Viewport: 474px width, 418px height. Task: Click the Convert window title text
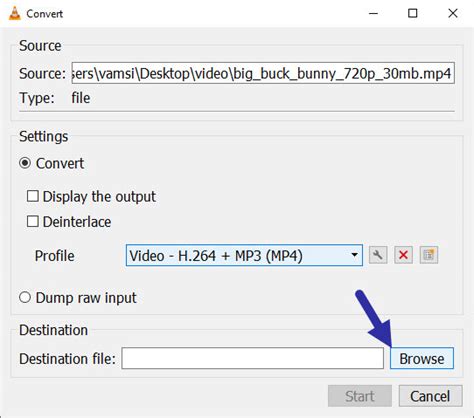[x=44, y=14]
